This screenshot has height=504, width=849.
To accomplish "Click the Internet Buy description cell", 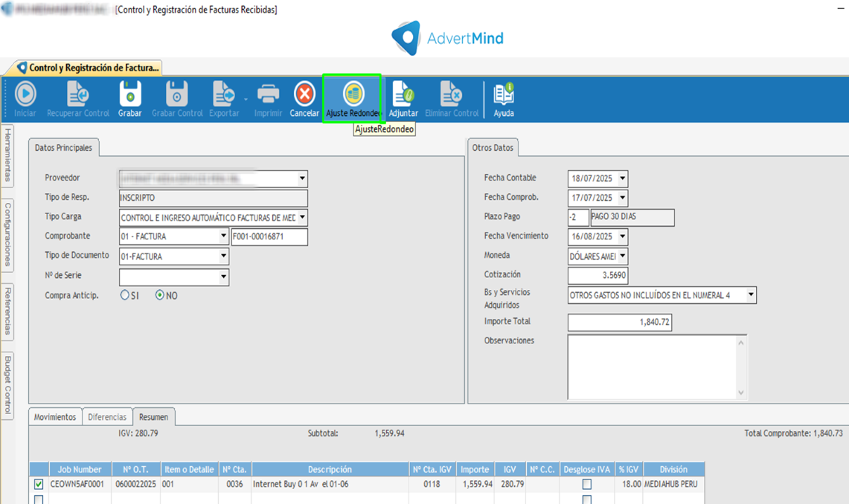I will click(x=330, y=484).
